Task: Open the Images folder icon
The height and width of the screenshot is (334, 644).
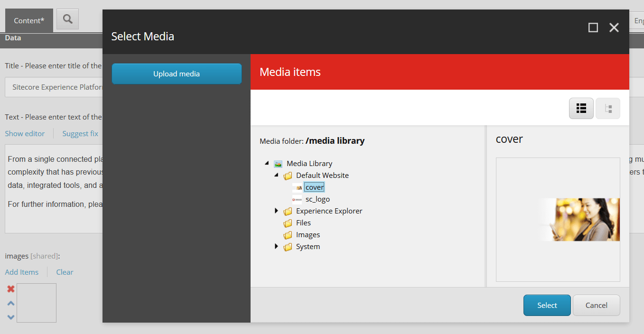Action: (288, 234)
